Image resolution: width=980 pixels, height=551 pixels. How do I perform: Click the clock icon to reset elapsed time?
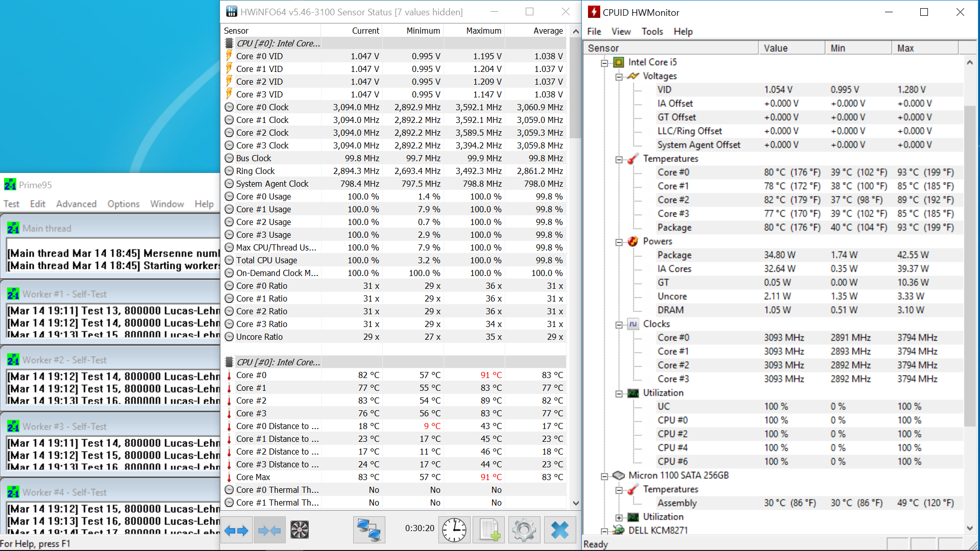(x=454, y=531)
